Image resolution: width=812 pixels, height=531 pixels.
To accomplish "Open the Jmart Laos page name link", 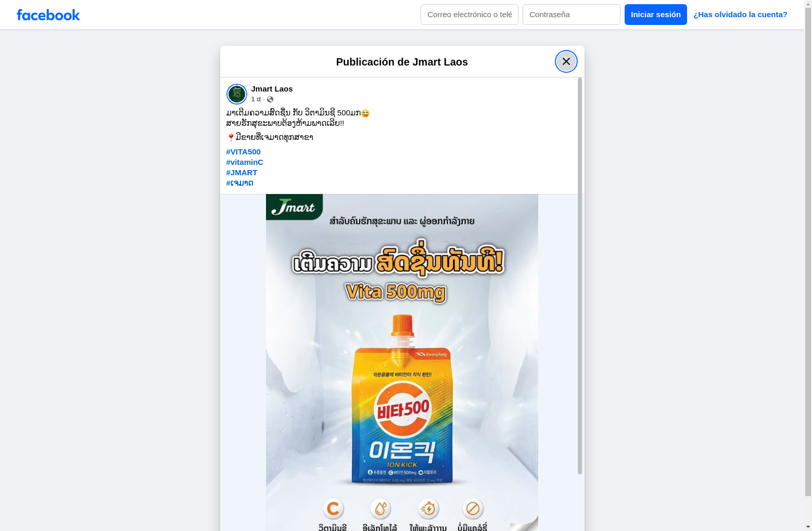I will (x=272, y=89).
